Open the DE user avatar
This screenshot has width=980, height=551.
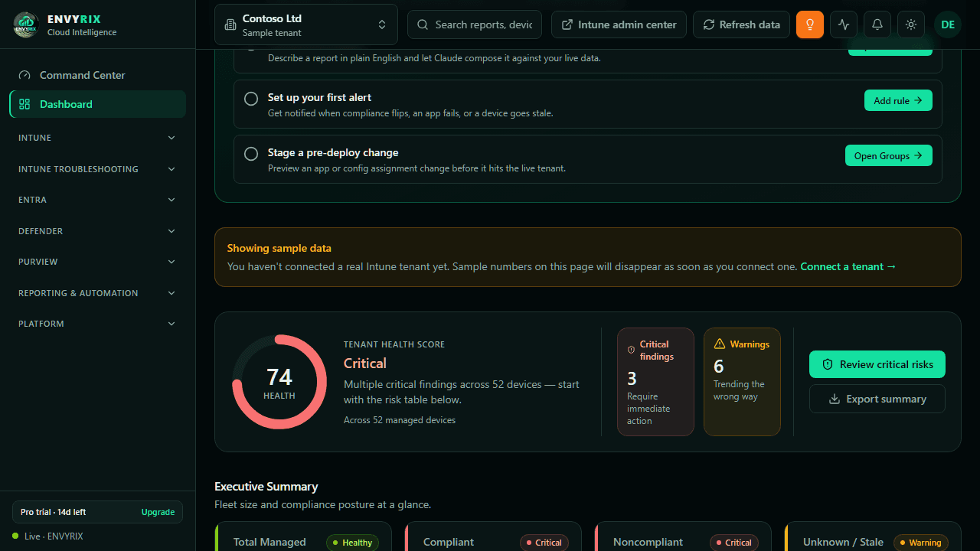coord(948,24)
